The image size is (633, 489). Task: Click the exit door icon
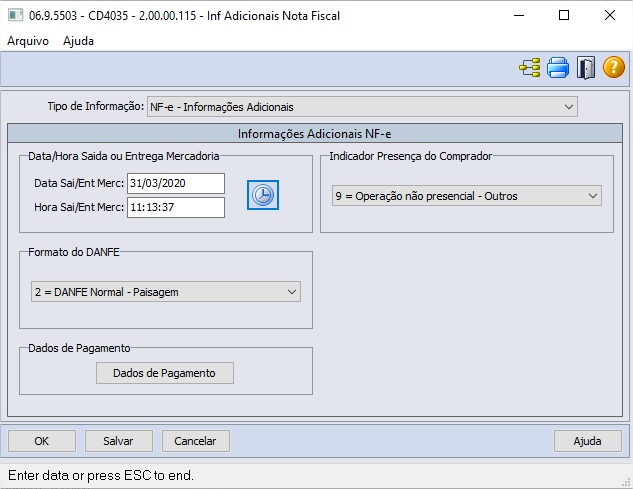pos(586,67)
